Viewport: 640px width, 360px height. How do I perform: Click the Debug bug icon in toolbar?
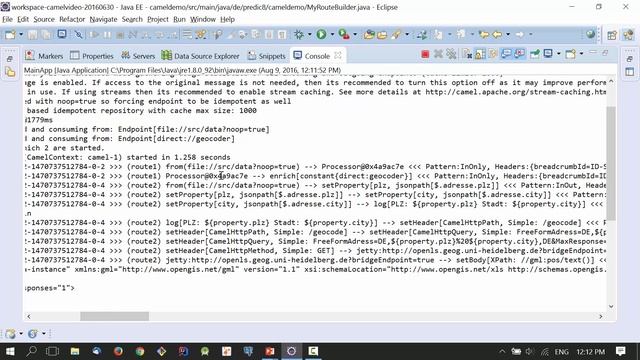299,35
